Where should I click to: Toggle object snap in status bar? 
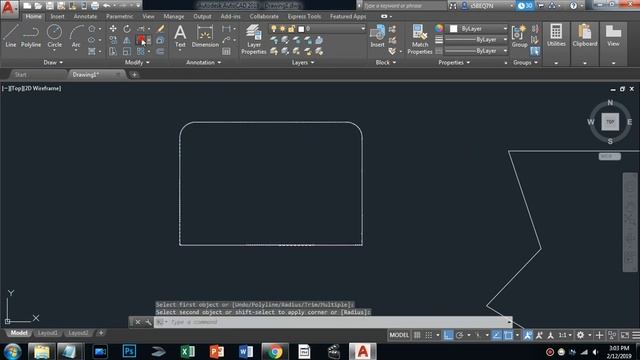point(508,335)
